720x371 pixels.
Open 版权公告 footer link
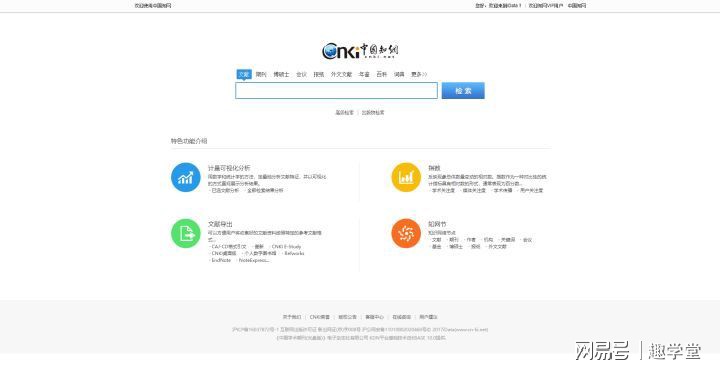[347, 317]
